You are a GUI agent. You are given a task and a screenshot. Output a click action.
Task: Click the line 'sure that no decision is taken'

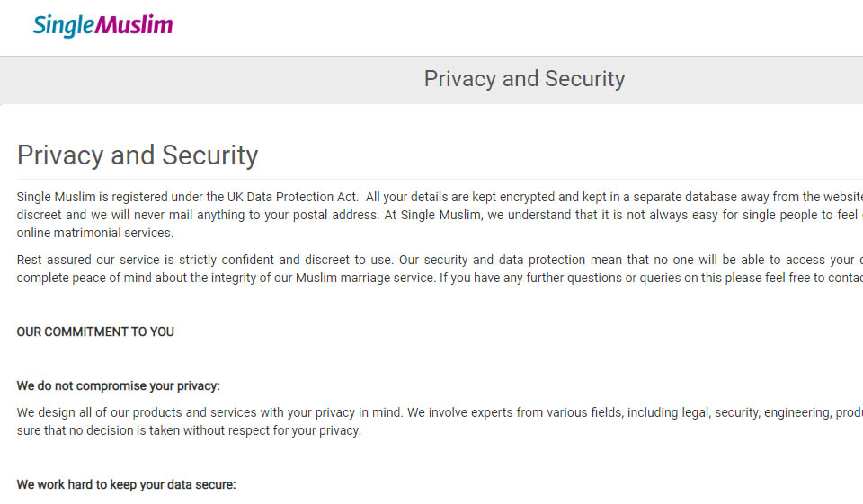coord(108,430)
